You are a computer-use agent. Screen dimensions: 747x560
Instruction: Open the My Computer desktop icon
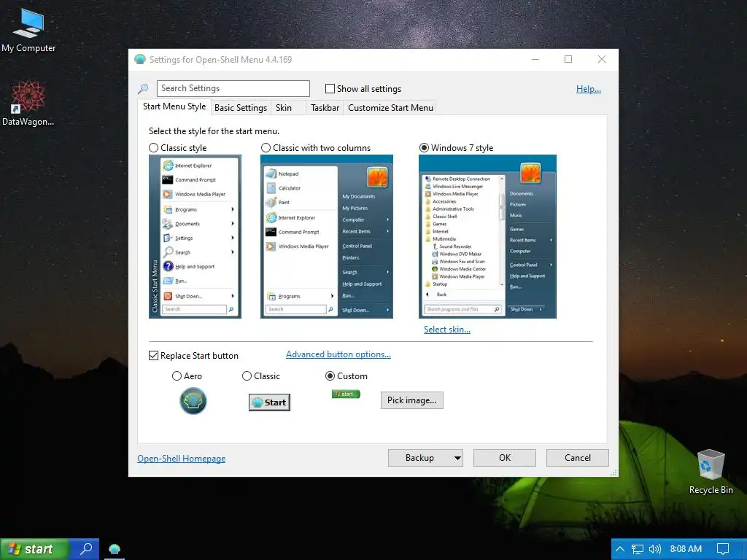click(x=28, y=30)
